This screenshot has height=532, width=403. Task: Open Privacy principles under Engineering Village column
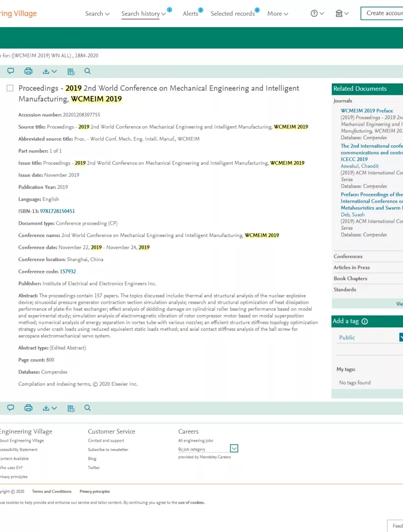14,477
